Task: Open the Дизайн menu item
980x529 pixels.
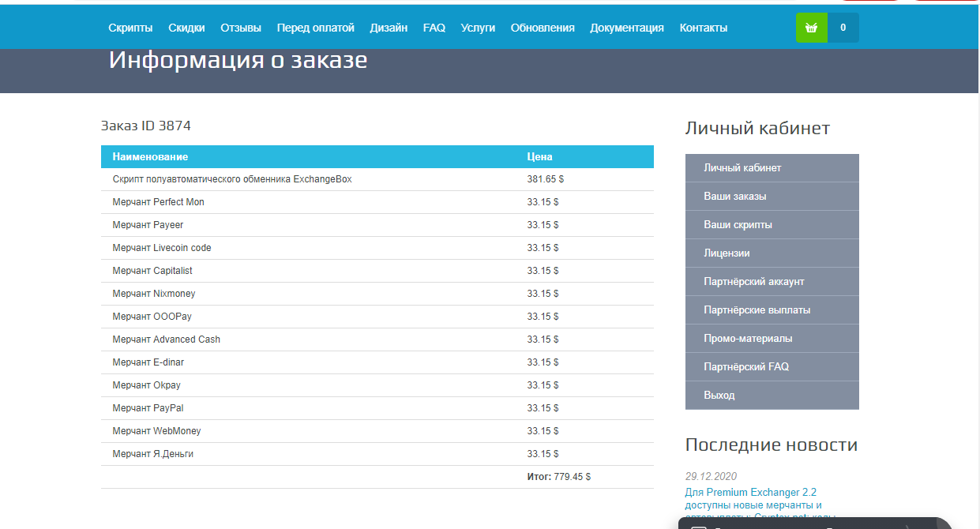Action: tap(389, 28)
